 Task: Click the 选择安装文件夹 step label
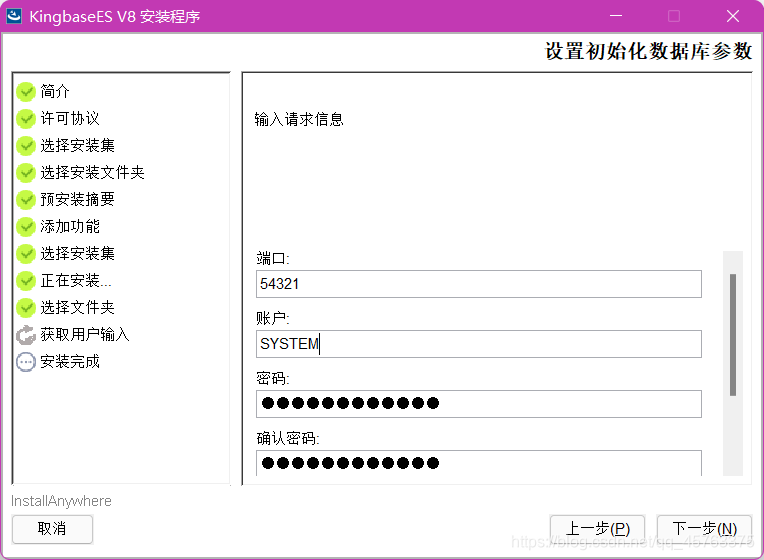click(x=93, y=172)
